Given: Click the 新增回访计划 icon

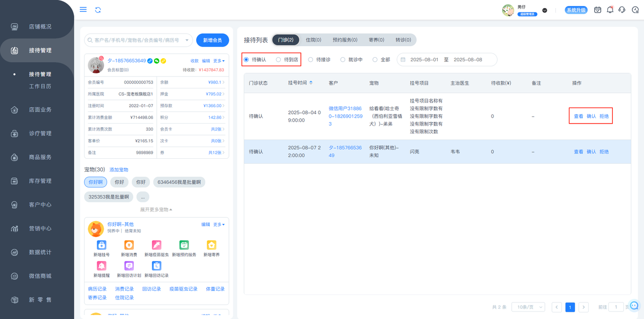Looking at the screenshot, I should point(129,266).
